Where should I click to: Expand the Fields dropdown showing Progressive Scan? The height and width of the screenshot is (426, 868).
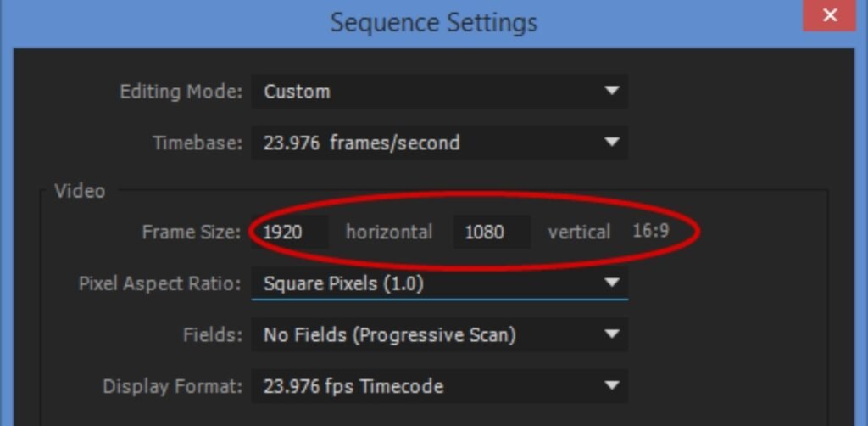click(424, 335)
